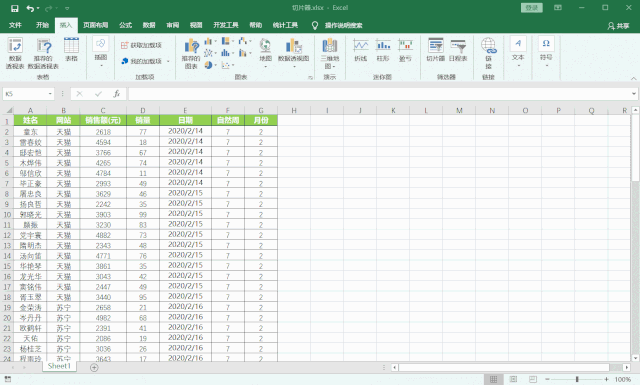Collapse the ribbon with the chevron

click(x=633, y=78)
